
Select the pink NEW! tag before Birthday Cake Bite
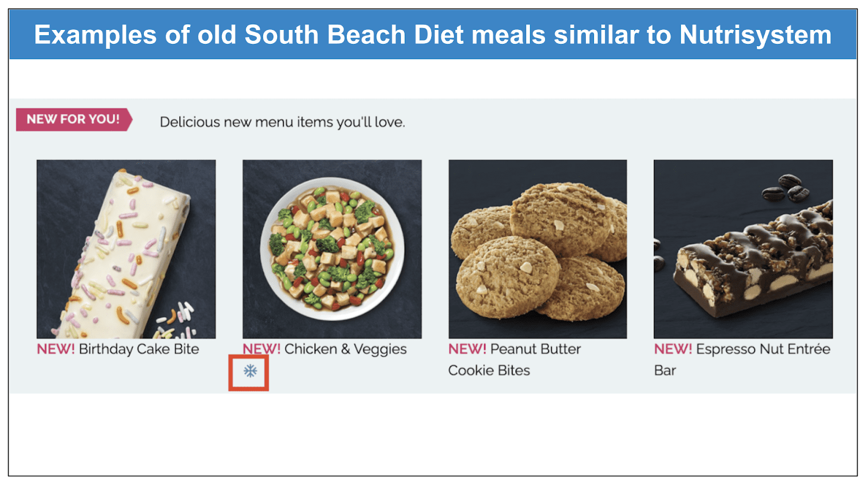click(56, 349)
